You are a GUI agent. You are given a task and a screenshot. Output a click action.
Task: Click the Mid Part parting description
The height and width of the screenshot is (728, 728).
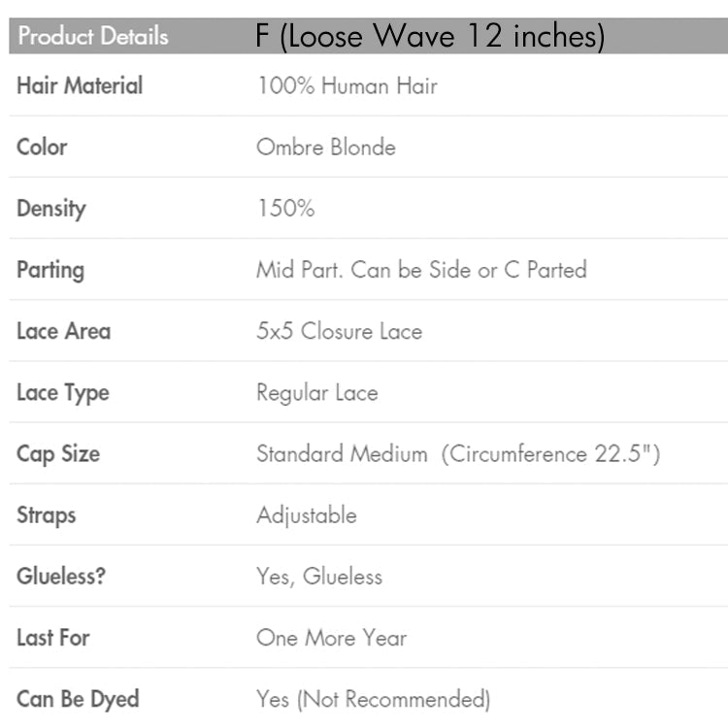(x=421, y=270)
